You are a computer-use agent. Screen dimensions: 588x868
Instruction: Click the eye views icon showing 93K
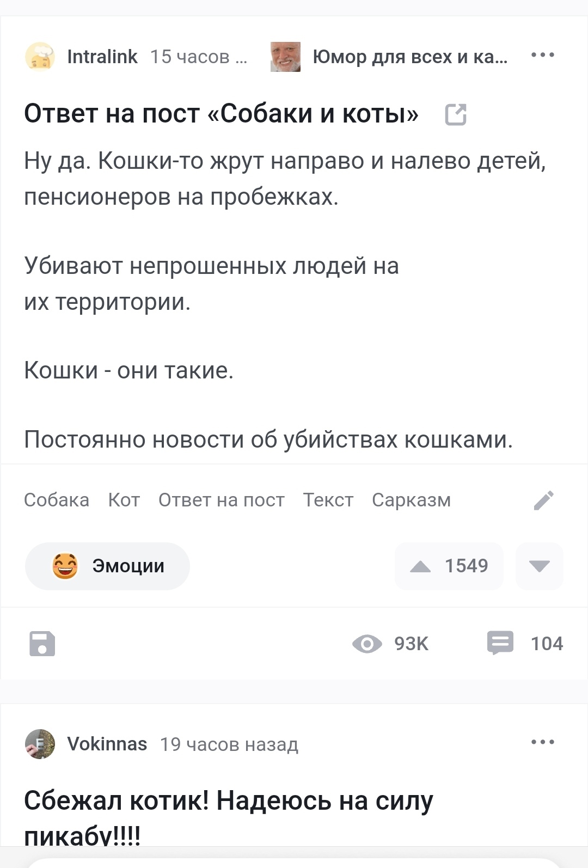(x=367, y=644)
